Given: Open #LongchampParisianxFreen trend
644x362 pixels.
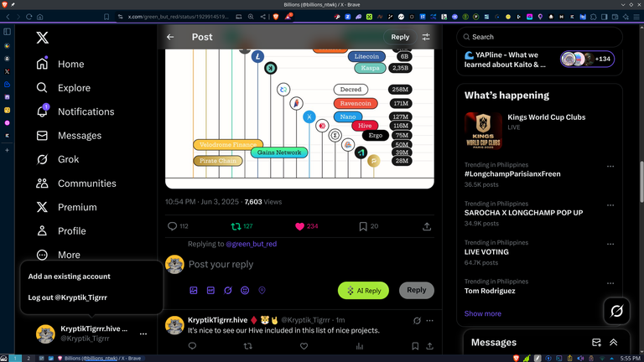Looking at the screenshot, I should pos(512,174).
